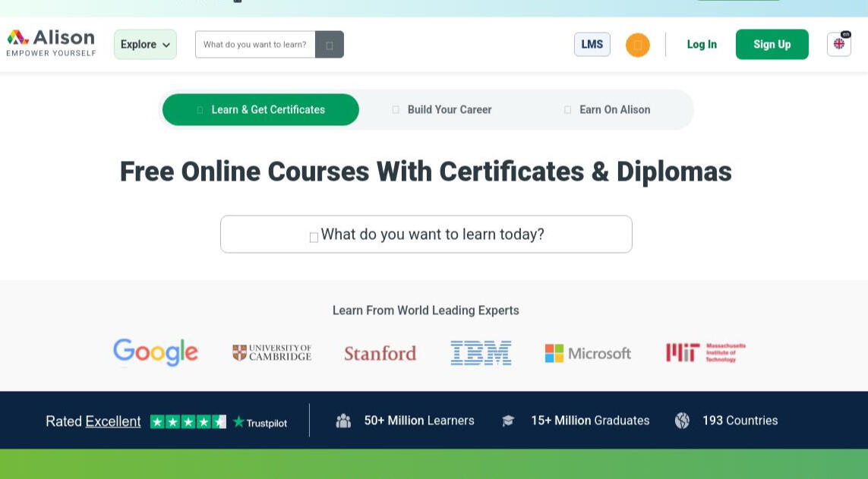Click the learners group icon
This screenshot has height=479, width=868.
344,421
